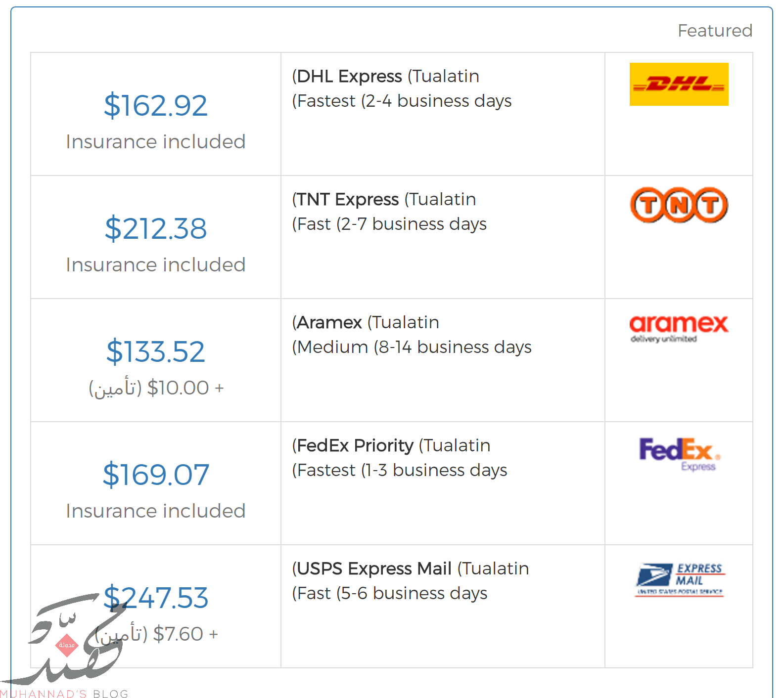Choose TNT Express (Tualatin) shipping option

pyautogui.click(x=384, y=199)
